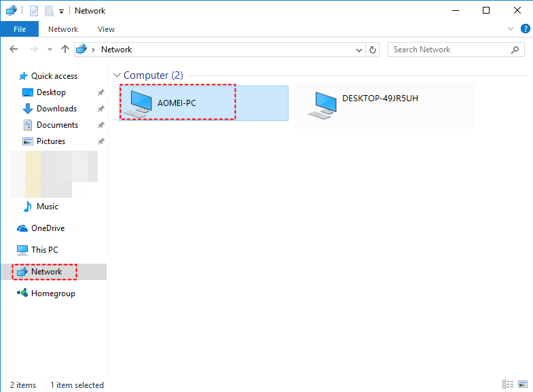Click the Forward navigation arrow
533x392 pixels.
(x=34, y=50)
